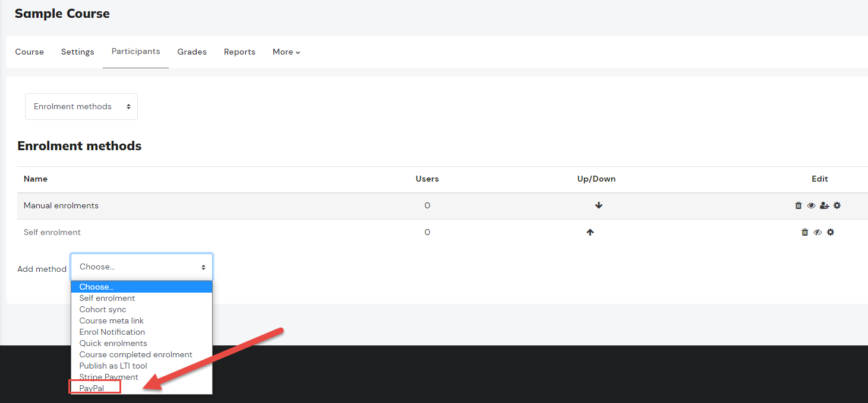This screenshot has width=868, height=403.
Task: Select Course completed enrolment option
Action: pyautogui.click(x=141, y=355)
